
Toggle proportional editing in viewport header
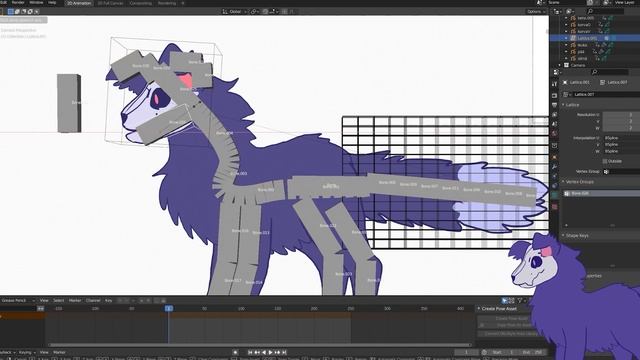(x=284, y=11)
